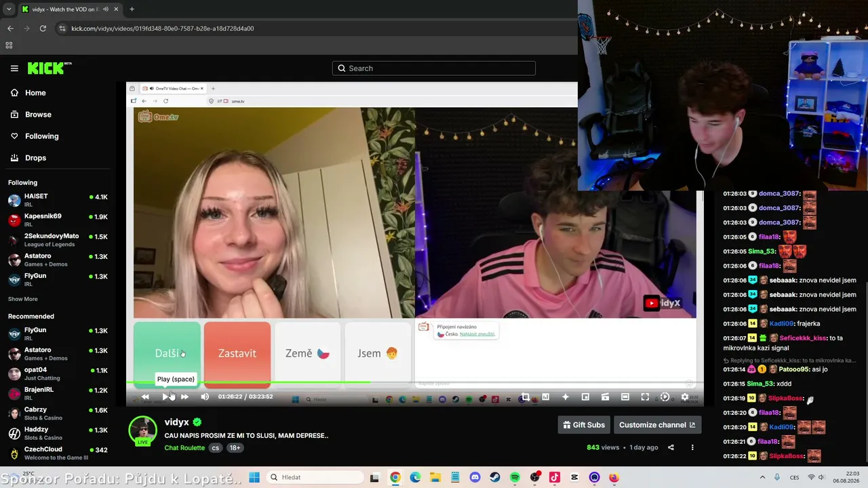
Task: Play the VOD with the play button
Action: pos(165,397)
